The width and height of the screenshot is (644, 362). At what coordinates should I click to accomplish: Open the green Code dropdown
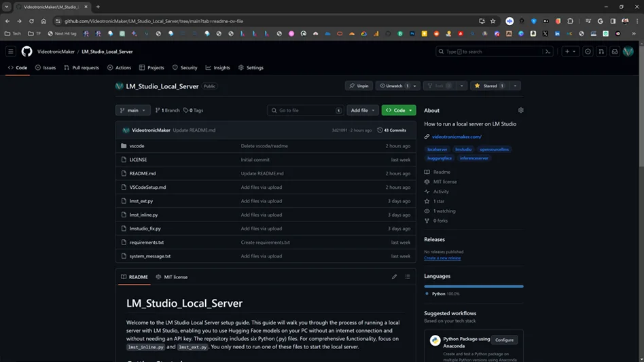pos(398,110)
